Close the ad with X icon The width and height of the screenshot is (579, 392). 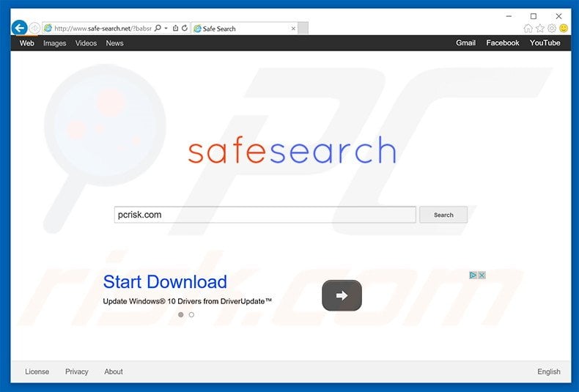click(x=482, y=275)
